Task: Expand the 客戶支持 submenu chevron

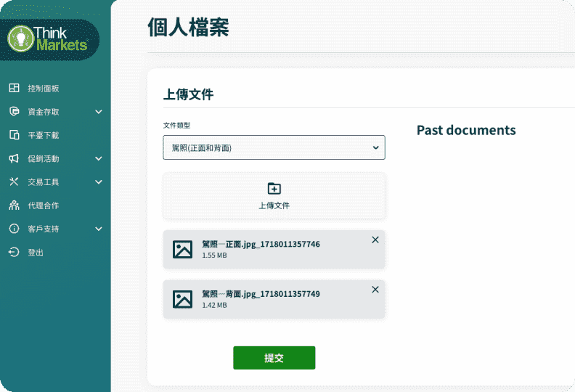Action: (99, 229)
